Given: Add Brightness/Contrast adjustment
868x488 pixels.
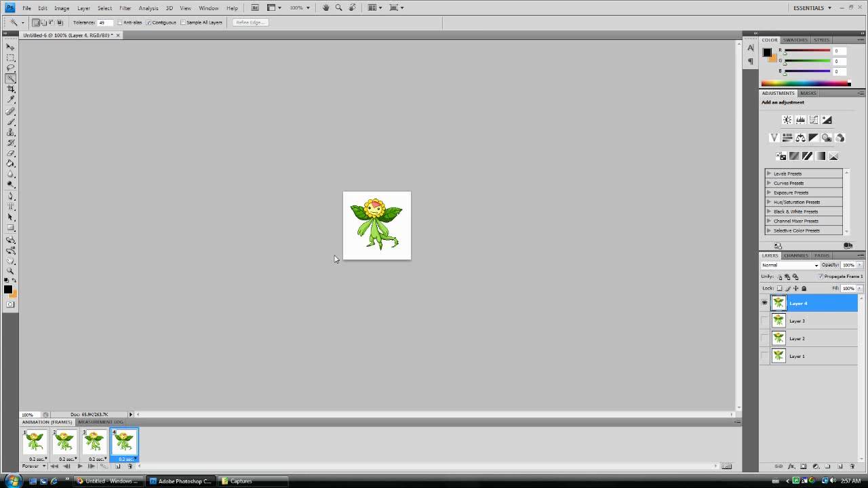Looking at the screenshot, I should coord(787,120).
